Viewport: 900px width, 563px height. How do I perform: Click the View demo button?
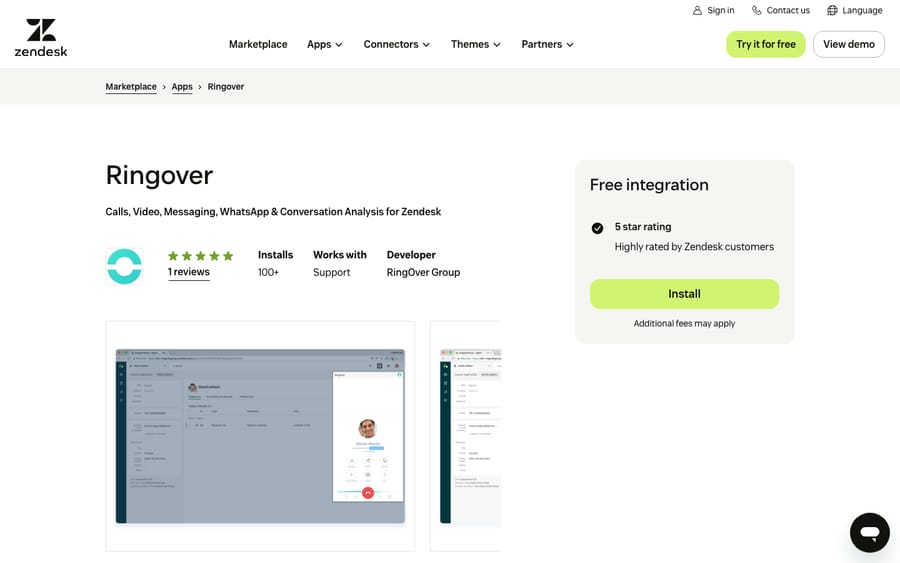pyautogui.click(x=849, y=44)
